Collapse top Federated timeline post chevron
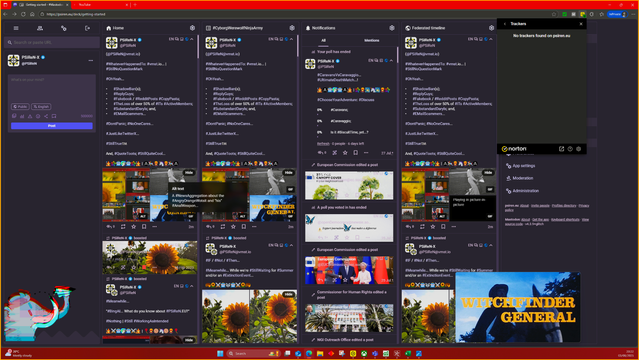This screenshot has width=639, height=360. coord(491,39)
